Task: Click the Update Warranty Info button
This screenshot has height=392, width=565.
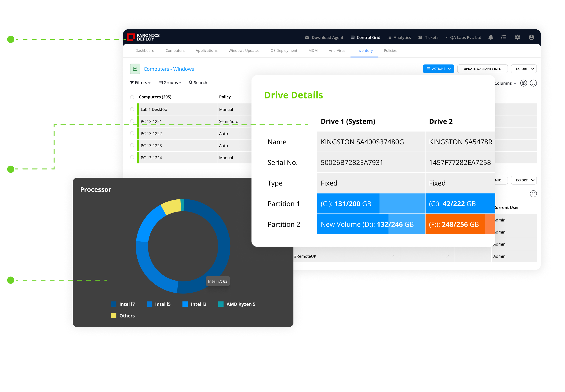Action: click(482, 69)
